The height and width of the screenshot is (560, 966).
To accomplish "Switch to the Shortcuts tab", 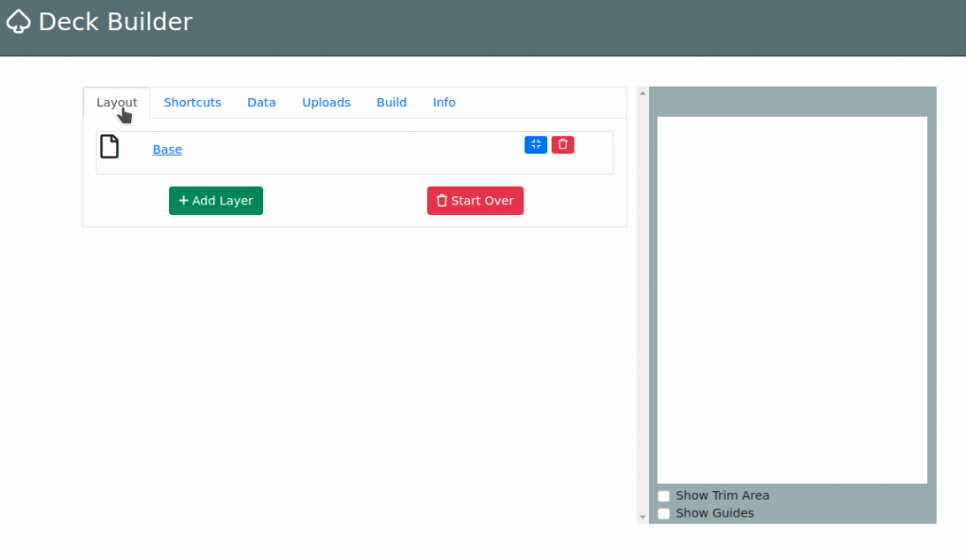I will [192, 103].
